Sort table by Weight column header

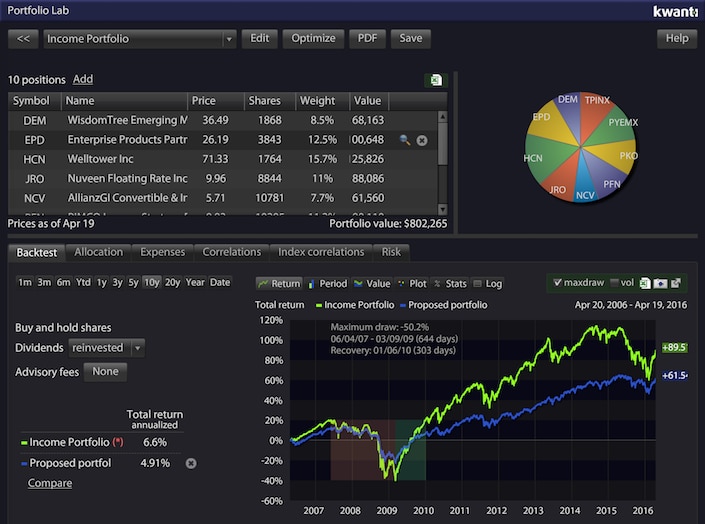point(322,101)
